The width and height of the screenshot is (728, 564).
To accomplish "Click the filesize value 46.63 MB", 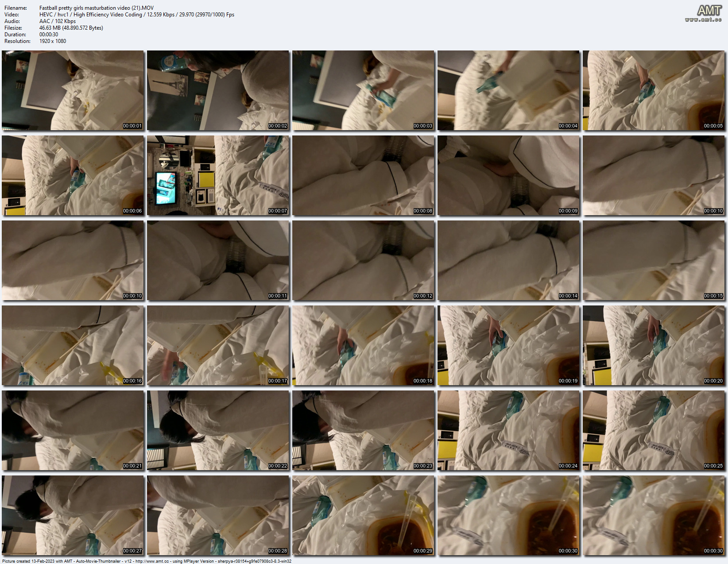I will click(71, 28).
